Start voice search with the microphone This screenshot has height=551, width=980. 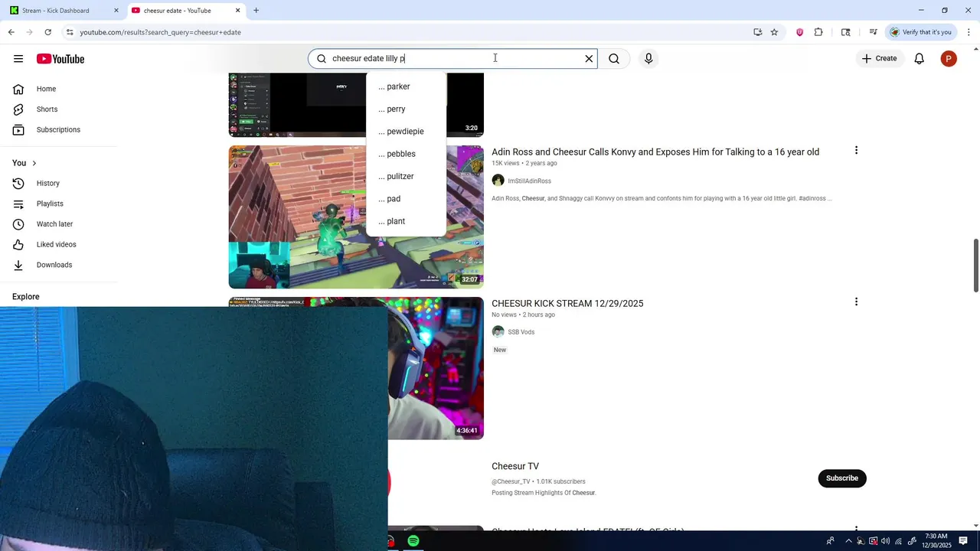pos(648,59)
